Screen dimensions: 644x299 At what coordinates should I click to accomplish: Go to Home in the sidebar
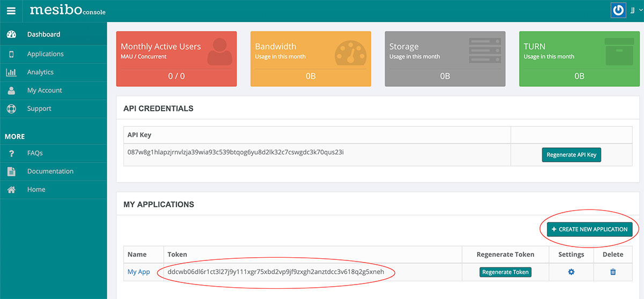pyautogui.click(x=36, y=190)
